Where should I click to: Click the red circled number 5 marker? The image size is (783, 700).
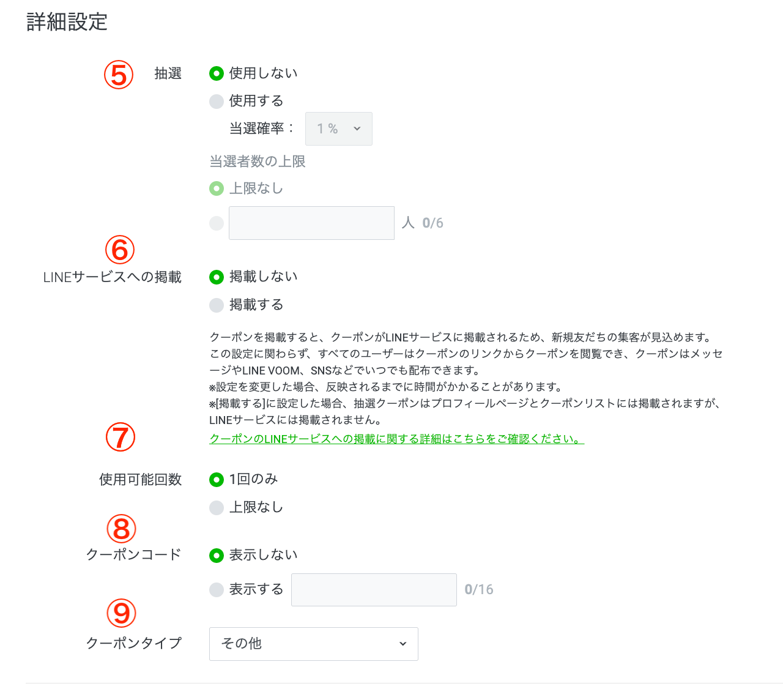tap(119, 75)
